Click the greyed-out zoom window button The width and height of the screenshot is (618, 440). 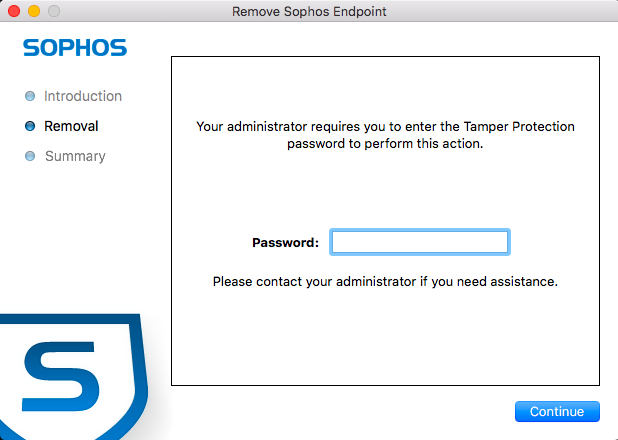[x=54, y=11]
